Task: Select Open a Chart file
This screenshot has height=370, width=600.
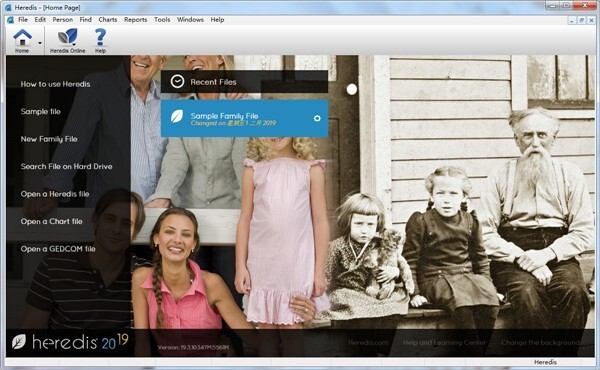Action: tap(52, 222)
